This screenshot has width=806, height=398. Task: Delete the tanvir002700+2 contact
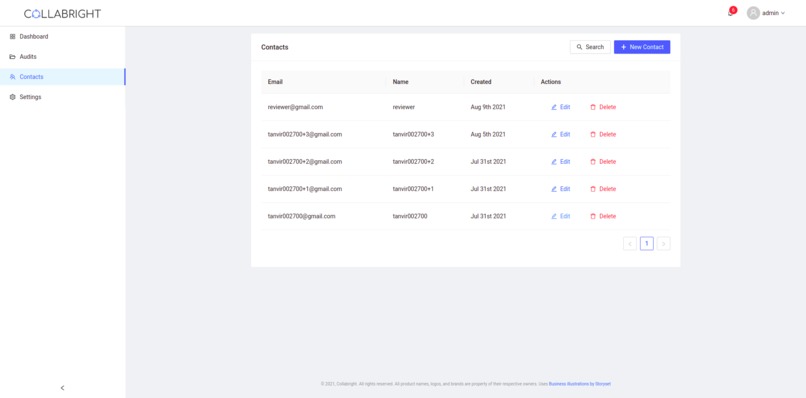602,161
